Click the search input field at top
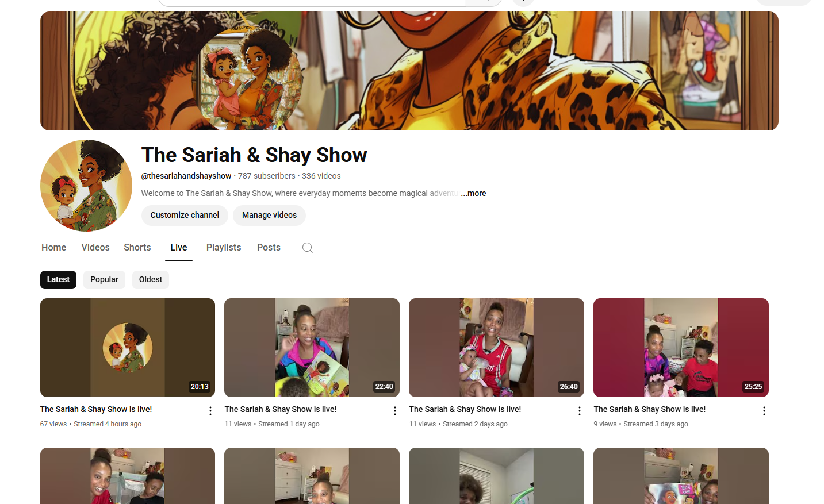Viewport: 824px width, 504px height. 312,2
